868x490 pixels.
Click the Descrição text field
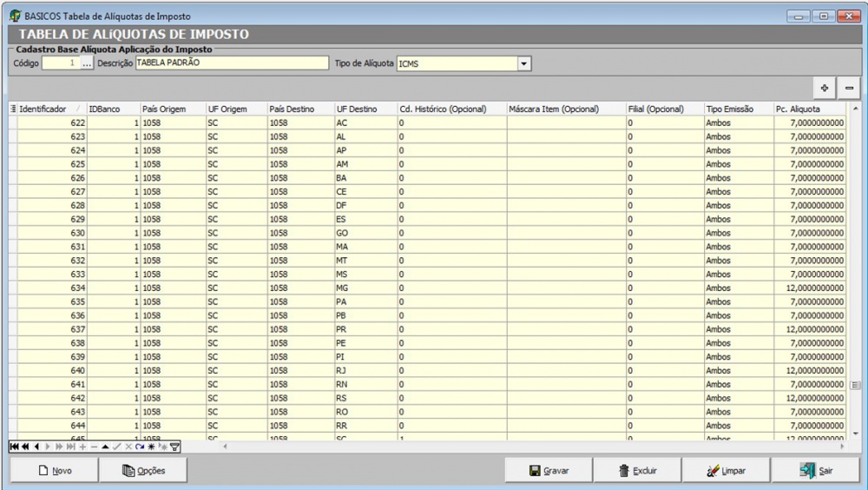(226, 63)
